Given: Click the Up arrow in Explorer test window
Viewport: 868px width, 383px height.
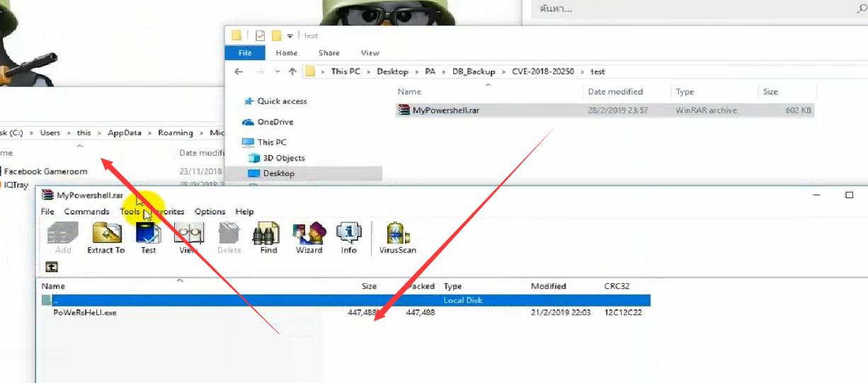Looking at the screenshot, I should click(293, 72).
